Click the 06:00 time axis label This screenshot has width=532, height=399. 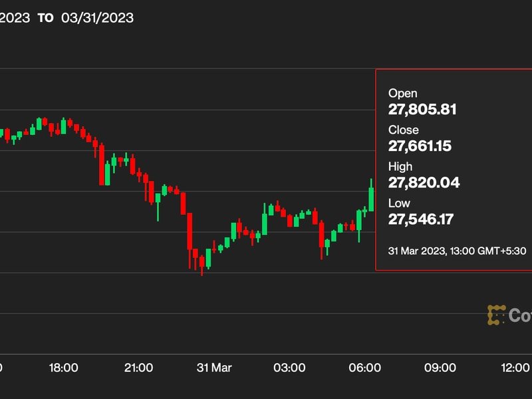[x=365, y=368]
